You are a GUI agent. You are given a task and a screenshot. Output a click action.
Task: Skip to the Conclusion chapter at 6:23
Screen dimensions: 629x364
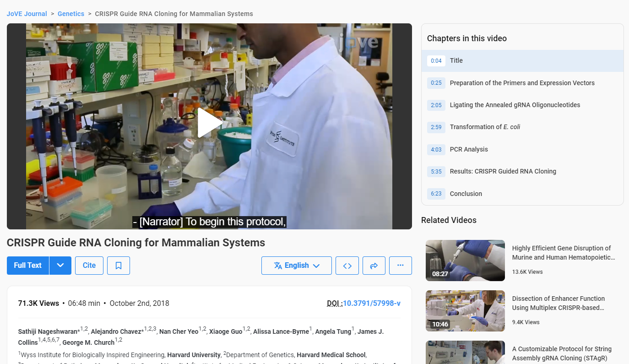coord(466,194)
